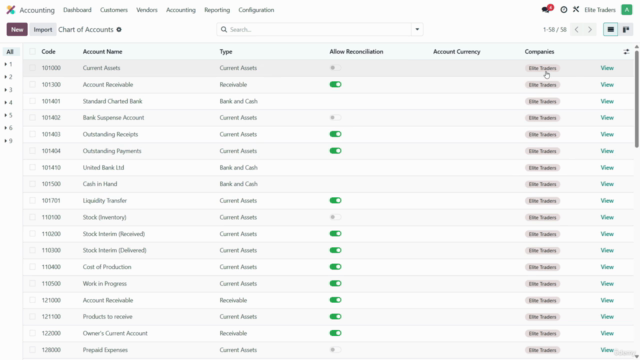Go to next page of records

(590, 29)
